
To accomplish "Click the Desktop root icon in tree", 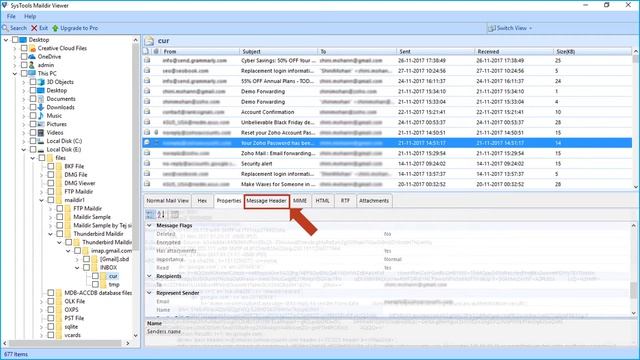I will pos(23,40).
